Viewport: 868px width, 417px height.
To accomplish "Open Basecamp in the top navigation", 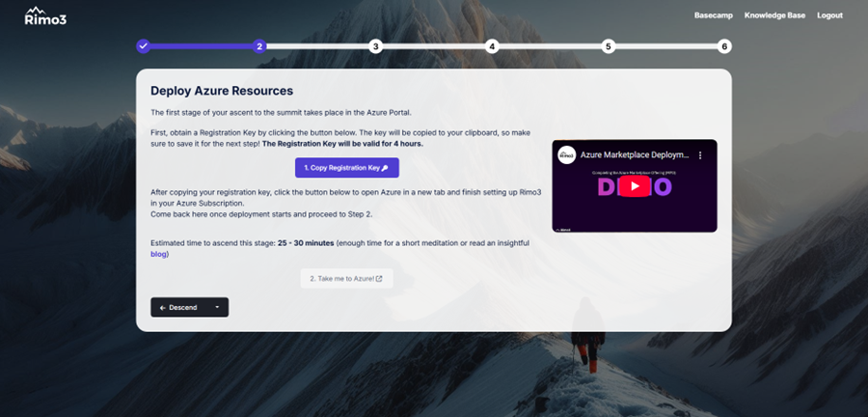I will point(713,15).
